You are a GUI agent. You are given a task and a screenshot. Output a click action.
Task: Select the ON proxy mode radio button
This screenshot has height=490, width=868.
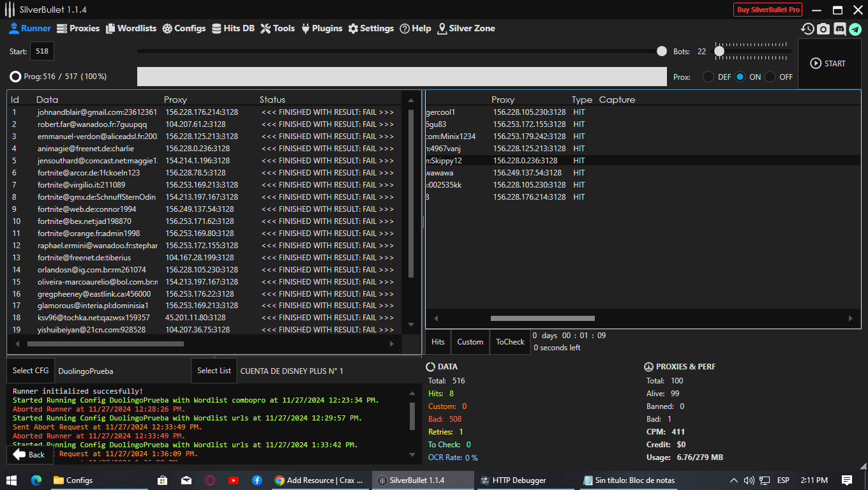(x=740, y=77)
